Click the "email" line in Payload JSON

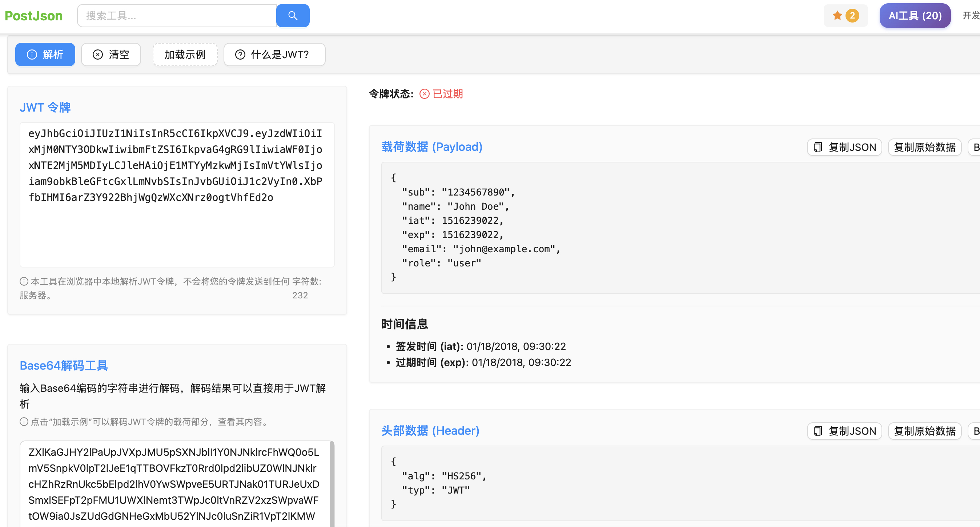(x=481, y=249)
